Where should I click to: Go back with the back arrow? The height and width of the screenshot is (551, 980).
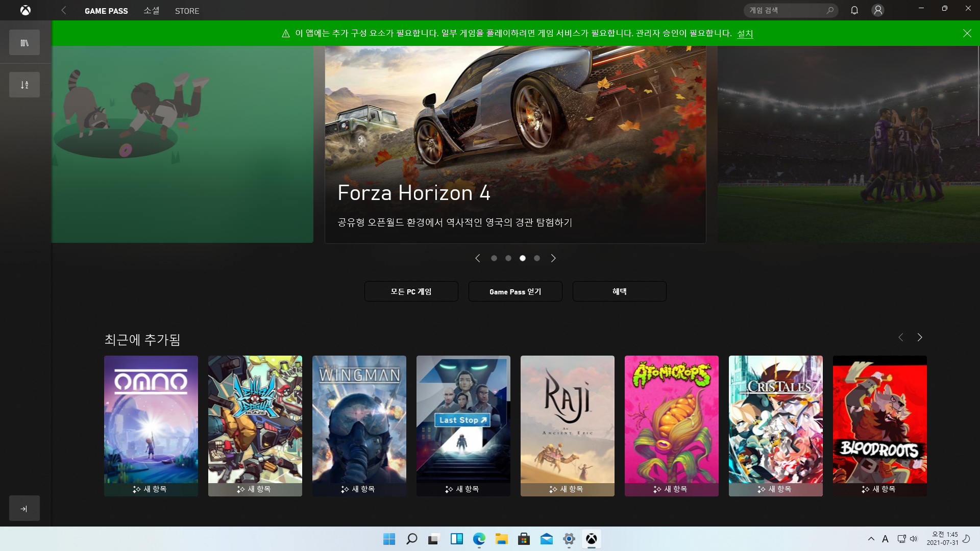click(64, 10)
